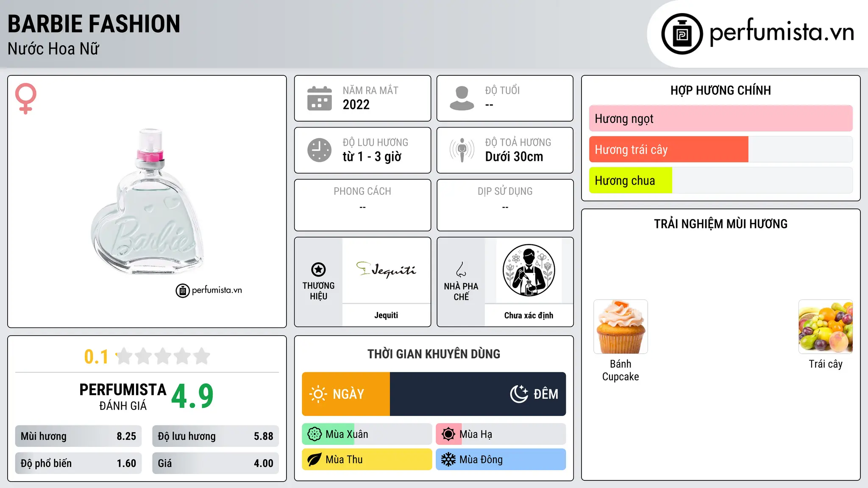
Task: Open the Jequiti brand name link
Action: [386, 315]
